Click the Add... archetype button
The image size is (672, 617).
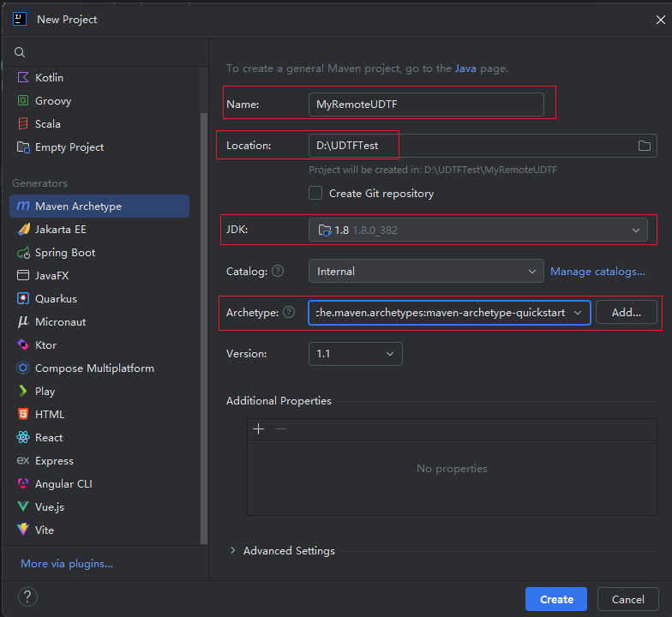626,312
